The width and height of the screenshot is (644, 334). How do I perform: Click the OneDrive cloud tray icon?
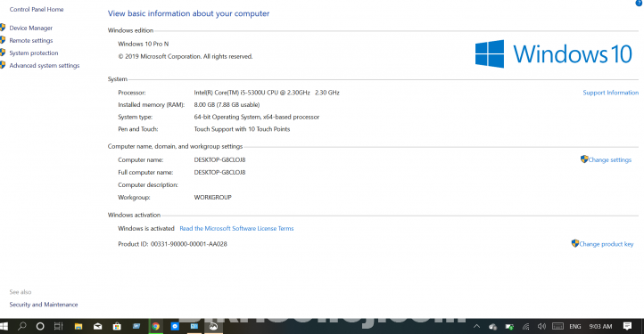pyautogui.click(x=493, y=327)
